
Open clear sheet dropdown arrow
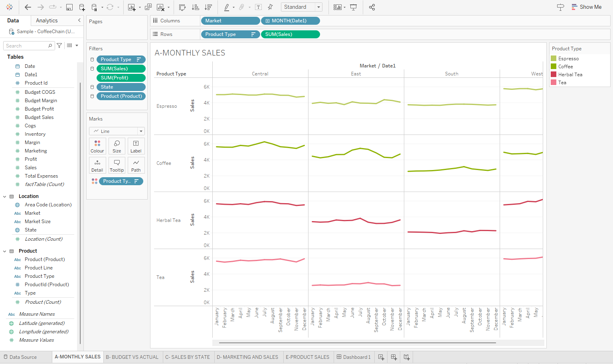(x=168, y=7)
